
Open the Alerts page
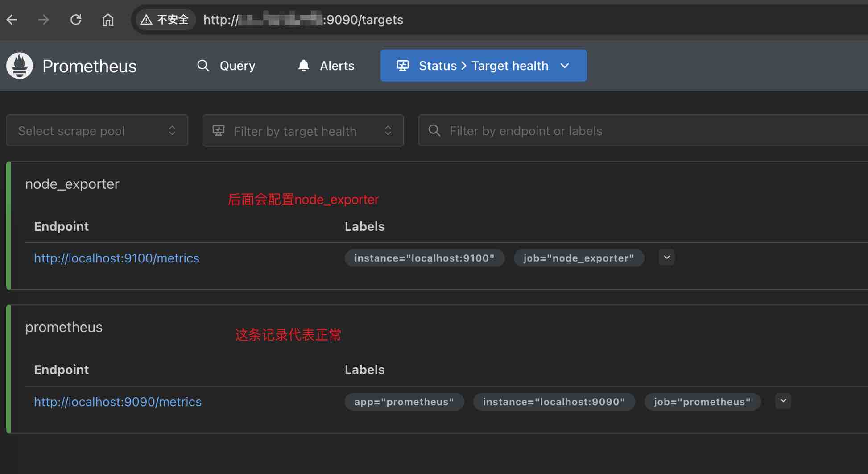[326, 66]
